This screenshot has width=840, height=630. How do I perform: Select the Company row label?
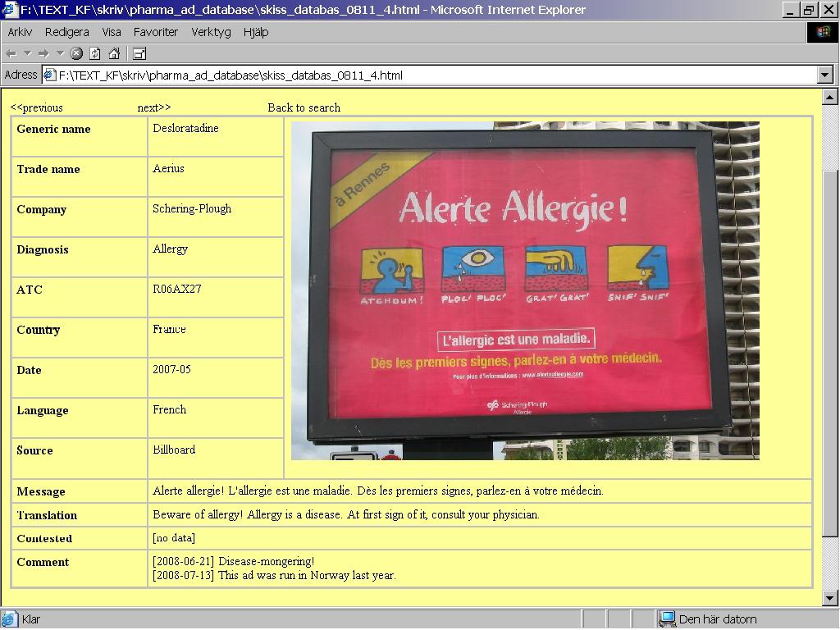coord(42,209)
